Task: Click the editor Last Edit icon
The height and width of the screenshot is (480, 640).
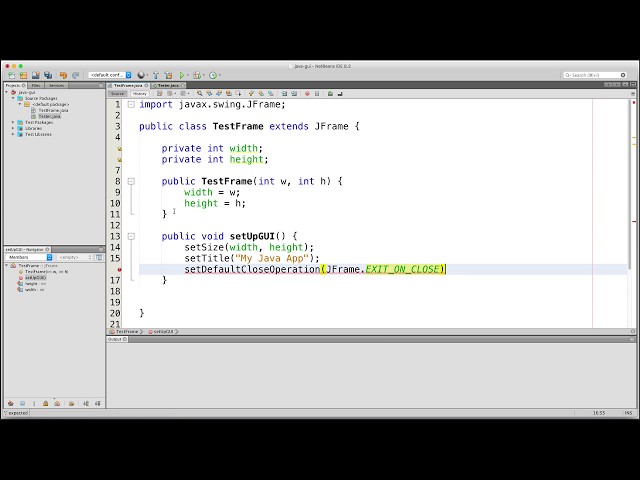Action: pyautogui.click(x=160, y=94)
